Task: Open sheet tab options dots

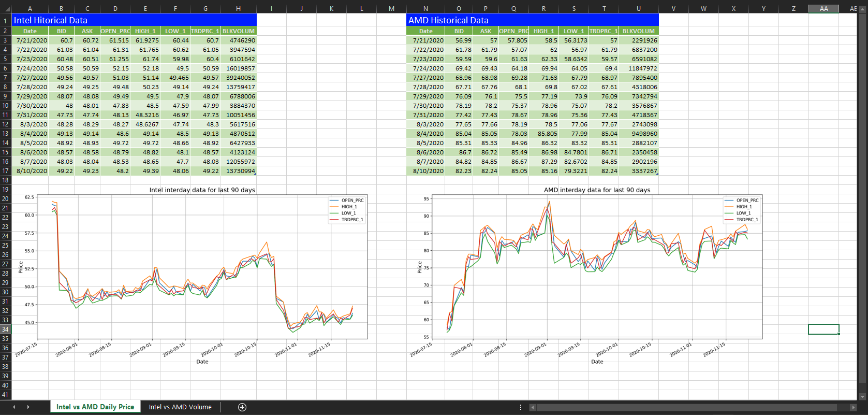Action: click(521, 407)
